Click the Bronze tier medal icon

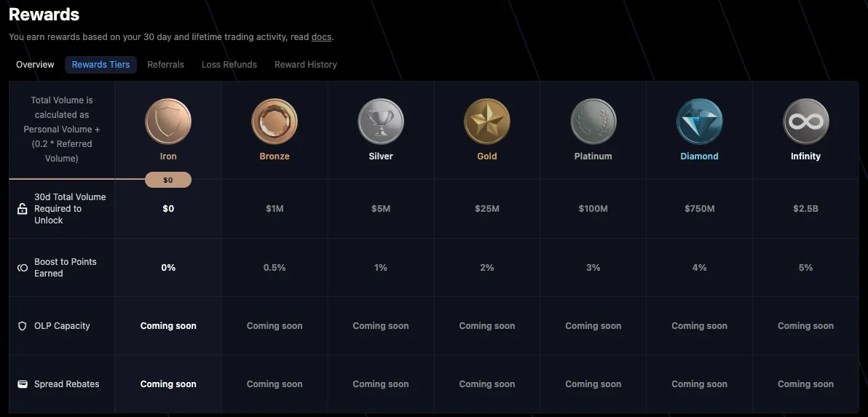275,122
